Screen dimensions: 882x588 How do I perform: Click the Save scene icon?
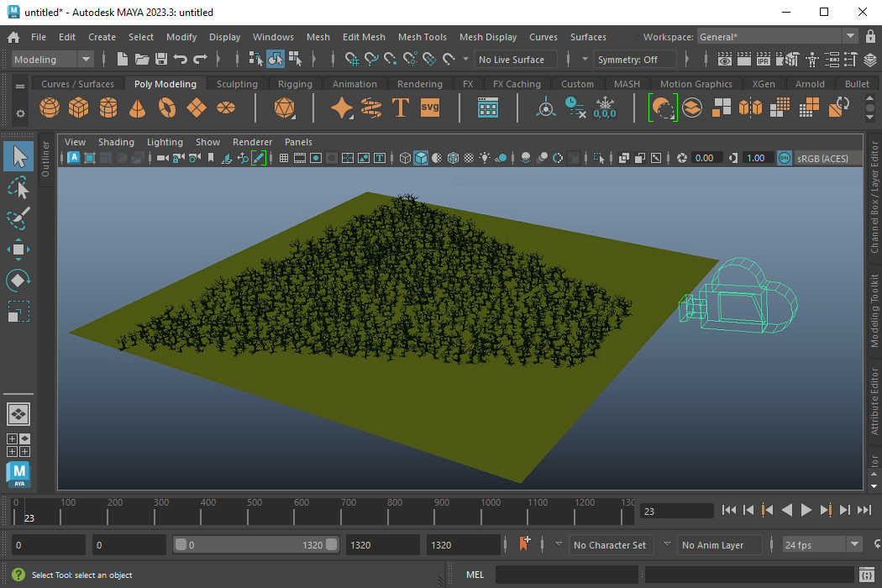tap(161, 60)
